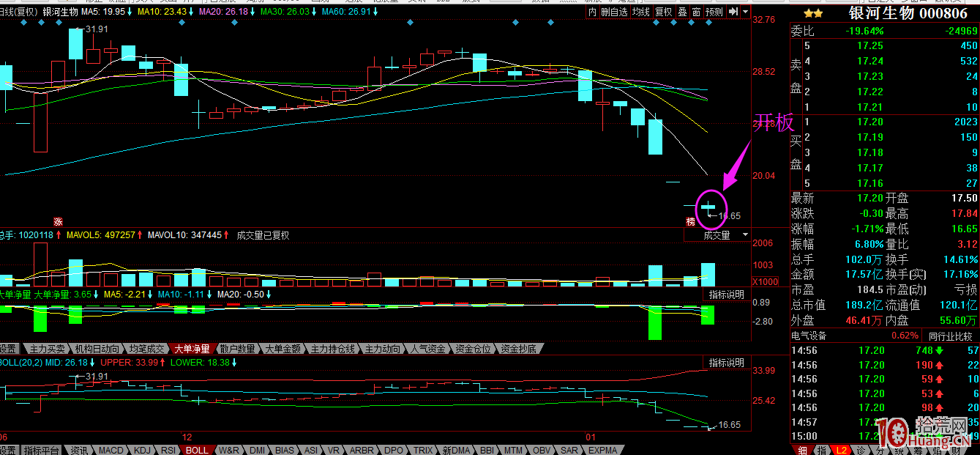Click 指标说明 in the 大单净量 panel
The width and height of the screenshot is (980, 455).
click(x=726, y=294)
